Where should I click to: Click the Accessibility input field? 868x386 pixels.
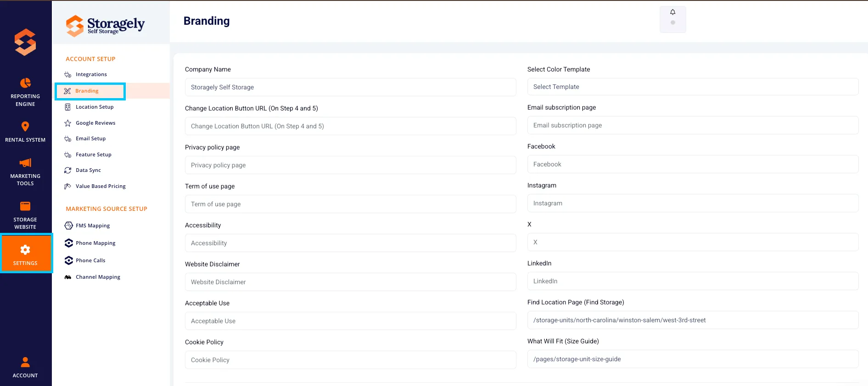[x=350, y=243]
